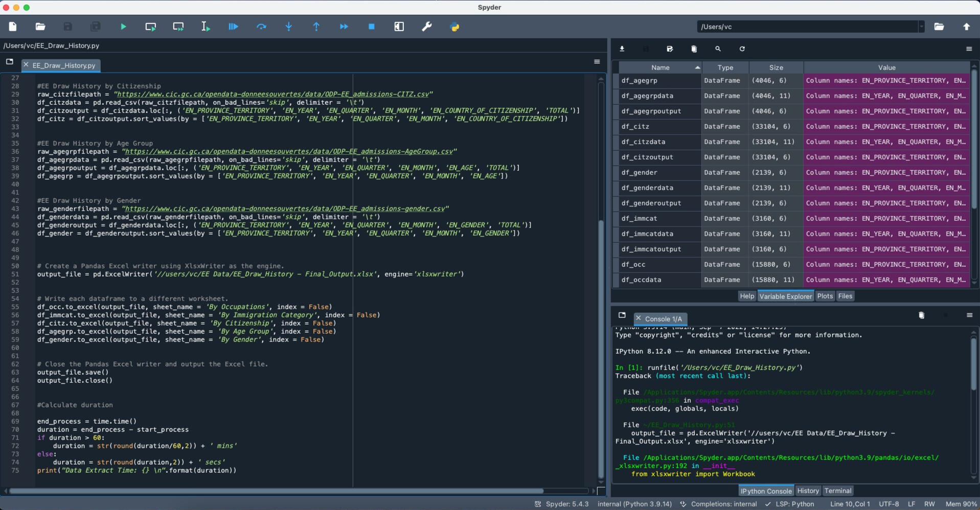
Task: Refresh the Variable Explorer variables
Action: (742, 49)
